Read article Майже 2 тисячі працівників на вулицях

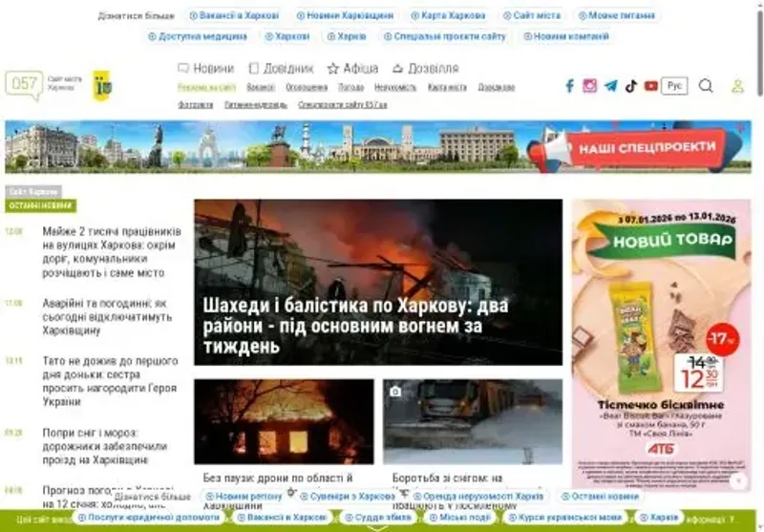click(112, 252)
